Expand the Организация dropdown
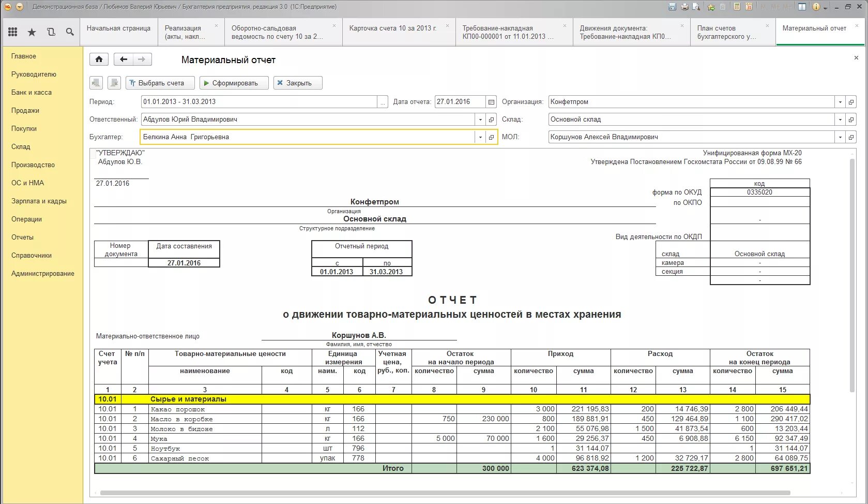This screenshot has height=504, width=868. click(840, 102)
